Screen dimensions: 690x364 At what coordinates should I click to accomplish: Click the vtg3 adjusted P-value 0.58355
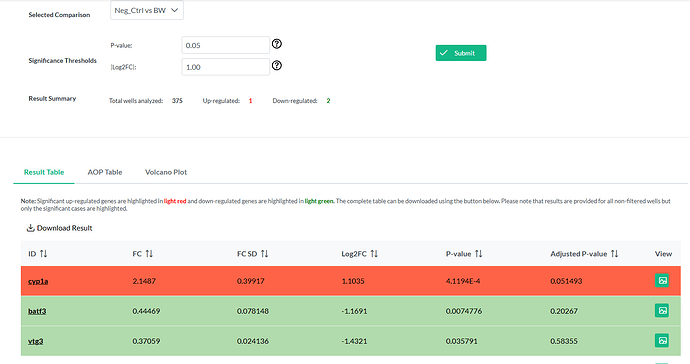click(x=564, y=341)
